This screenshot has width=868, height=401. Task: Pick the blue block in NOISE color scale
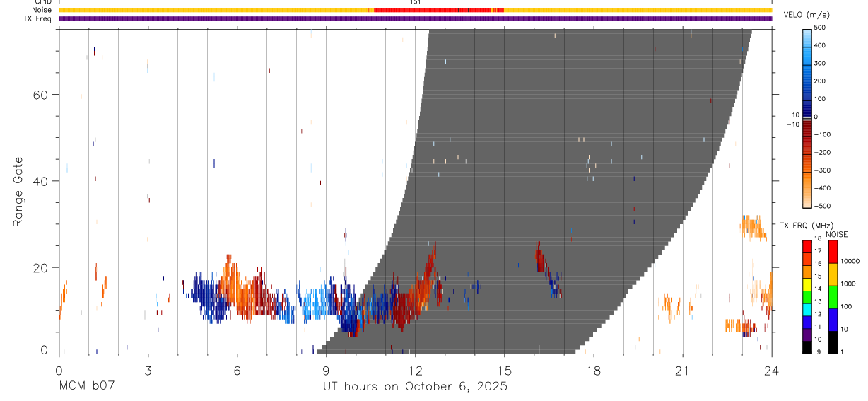point(833,320)
